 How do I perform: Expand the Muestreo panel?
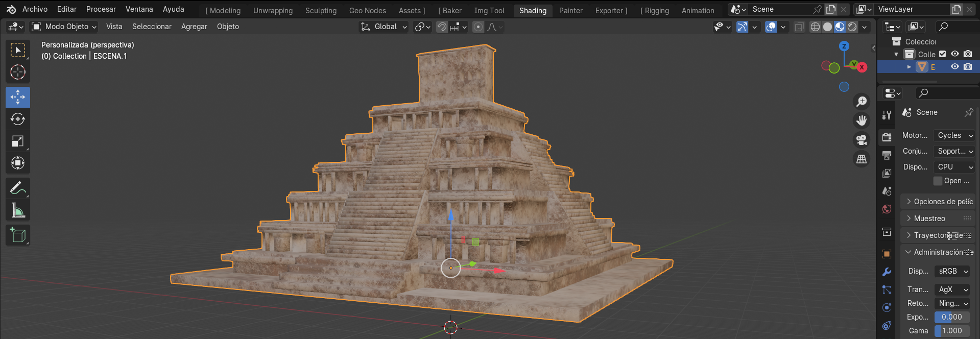pos(929,219)
